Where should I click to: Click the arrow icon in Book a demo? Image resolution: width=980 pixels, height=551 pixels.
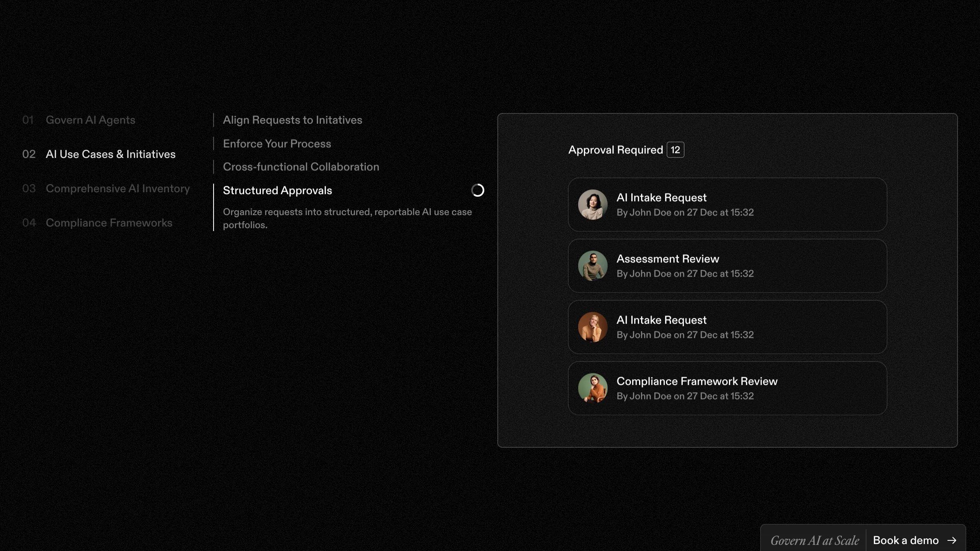pyautogui.click(x=952, y=540)
